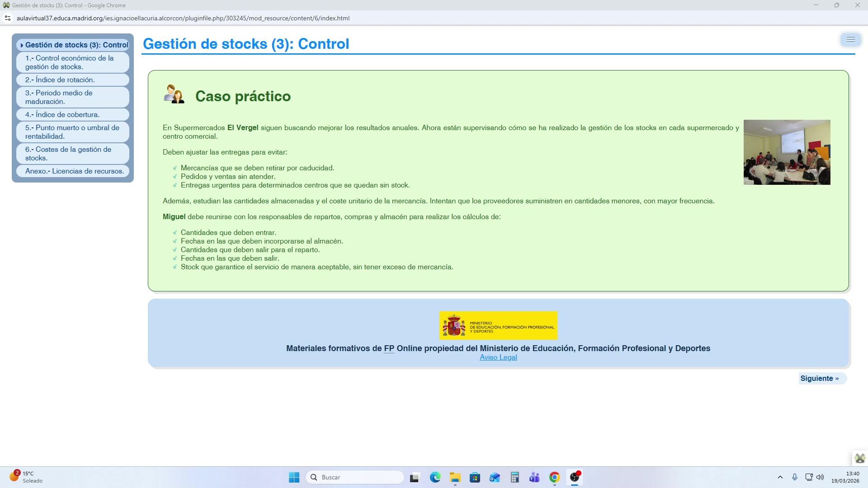Open Microsoft Edge from taskbar
This screenshot has height=488, width=868.
435,477
